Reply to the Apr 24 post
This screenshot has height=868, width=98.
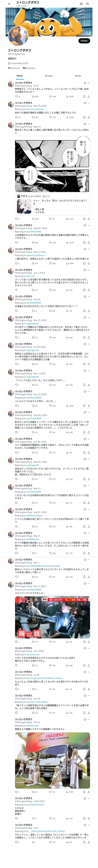coord(16,311)
